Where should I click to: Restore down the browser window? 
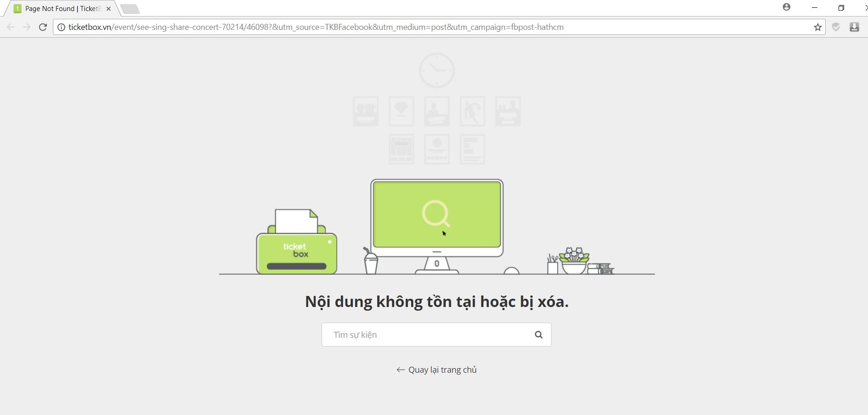[841, 8]
